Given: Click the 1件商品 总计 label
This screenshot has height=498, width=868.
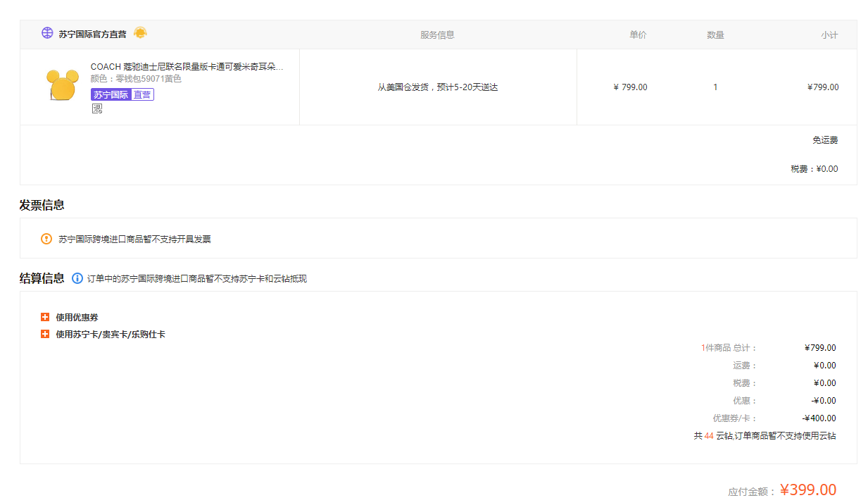Looking at the screenshot, I should [x=729, y=348].
